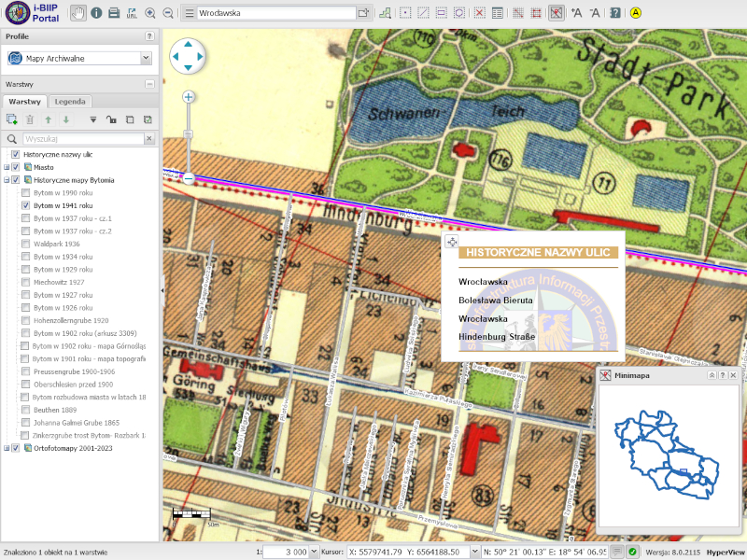Toggle the Ortofotomapy 2001-2023 checkbox
Image resolution: width=747 pixels, height=560 pixels.
point(16,448)
